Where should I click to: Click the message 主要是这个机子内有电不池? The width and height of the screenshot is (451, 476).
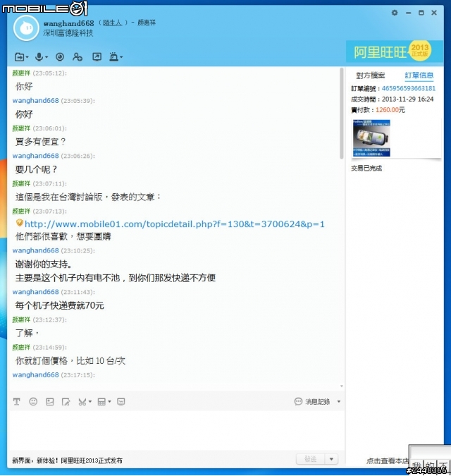[116, 278]
